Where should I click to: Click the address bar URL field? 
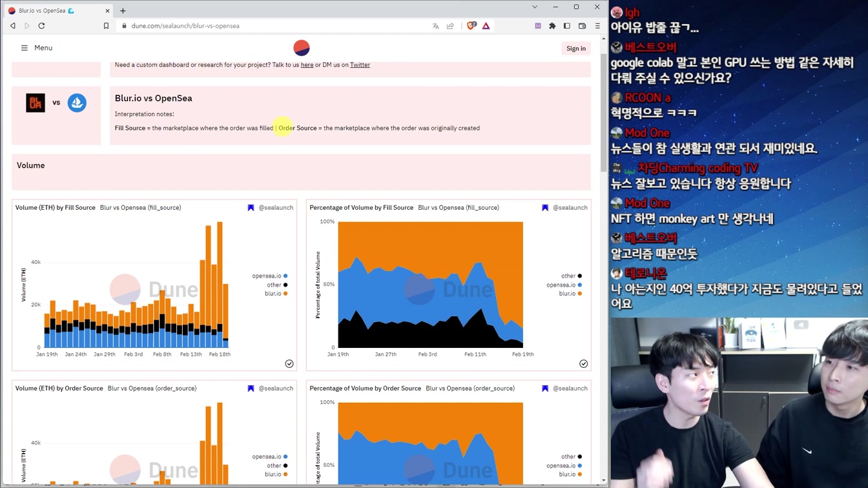(271, 26)
